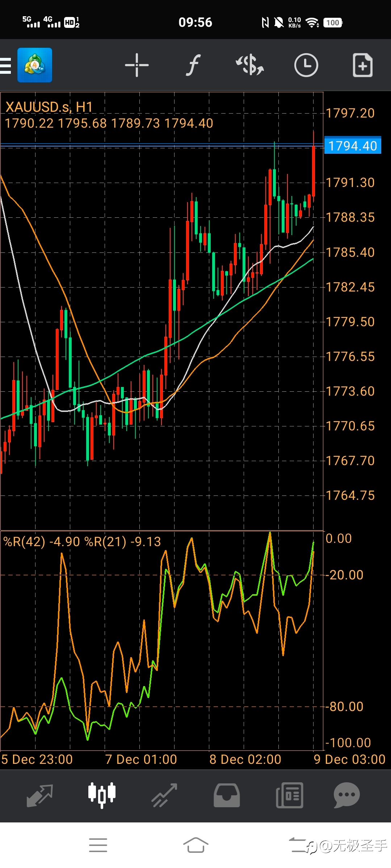The width and height of the screenshot is (391, 868).
Task: Tap the Wi-Fi status icon
Action: pyautogui.click(x=312, y=22)
